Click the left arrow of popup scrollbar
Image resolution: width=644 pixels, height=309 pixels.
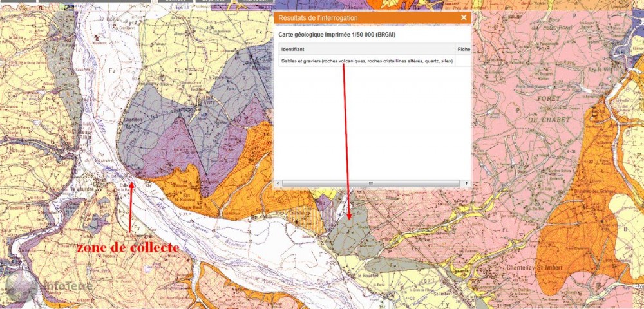click(279, 183)
